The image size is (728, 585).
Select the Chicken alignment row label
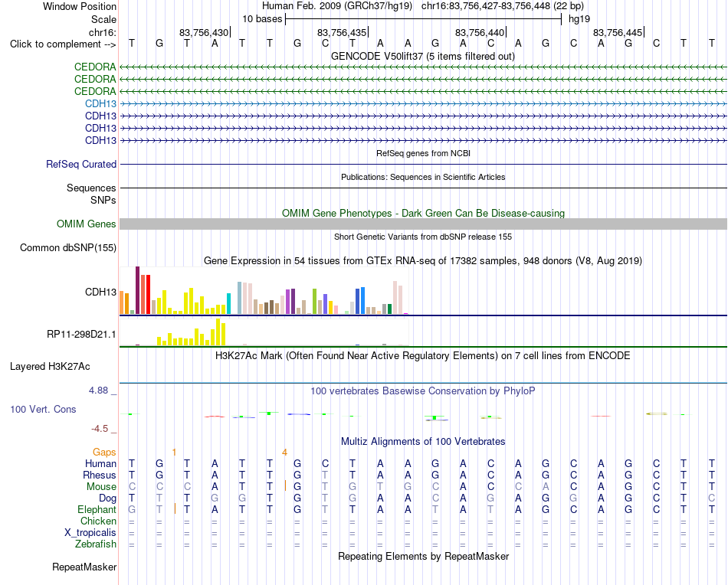(x=98, y=521)
